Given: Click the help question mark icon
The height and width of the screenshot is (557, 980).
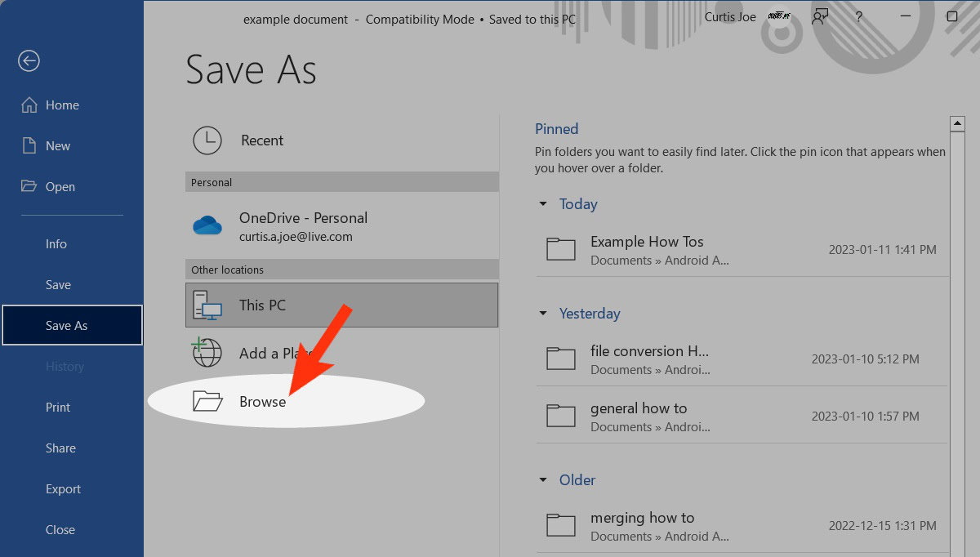Looking at the screenshot, I should (859, 17).
